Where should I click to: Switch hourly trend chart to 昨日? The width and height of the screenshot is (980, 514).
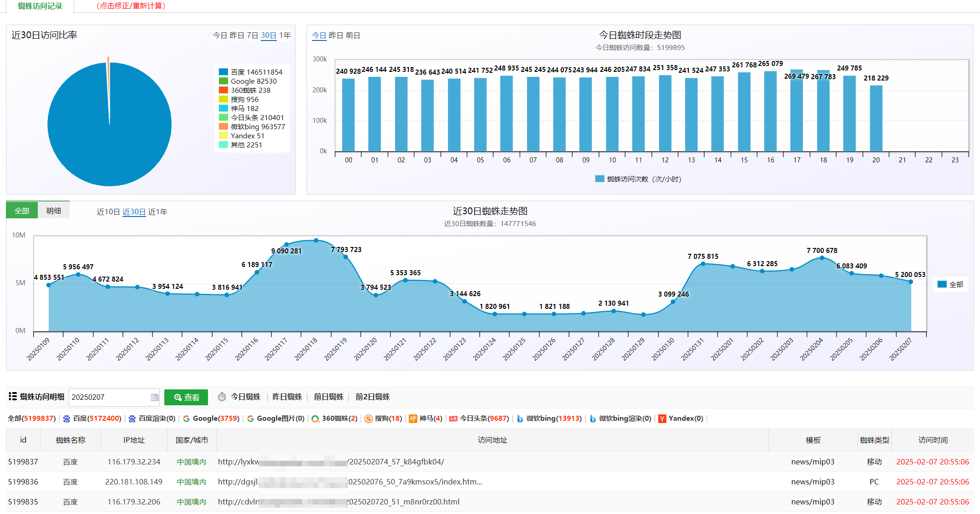336,35
